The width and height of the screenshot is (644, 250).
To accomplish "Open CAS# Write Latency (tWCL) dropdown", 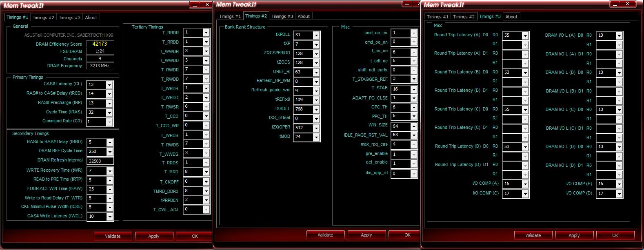I will tap(109, 217).
